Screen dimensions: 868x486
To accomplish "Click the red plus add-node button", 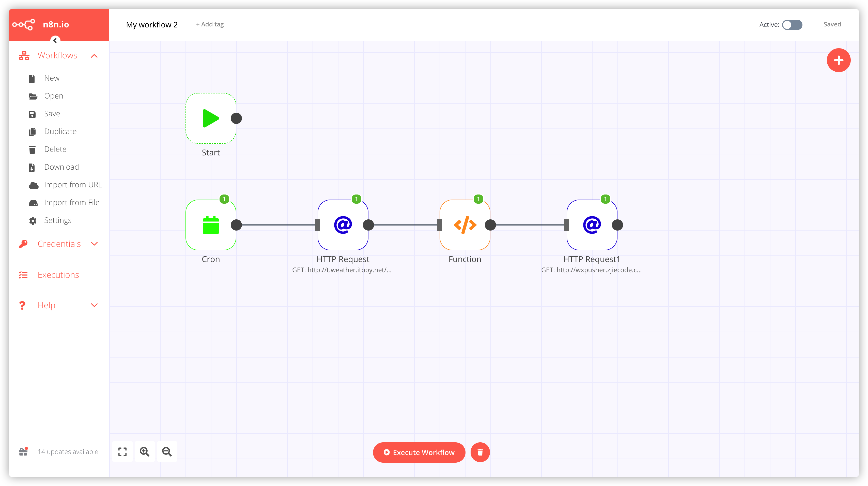I will point(838,60).
